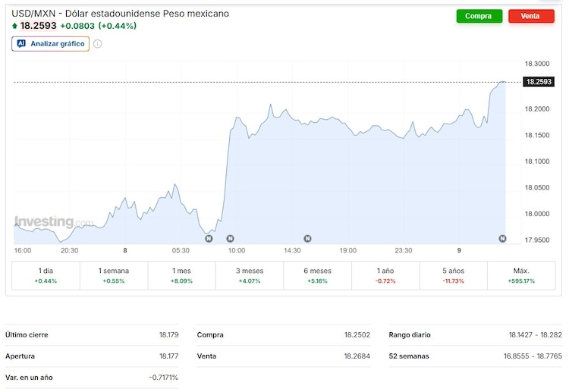
Task: Click the 18.3000 y-axis label
Action: click(x=537, y=64)
